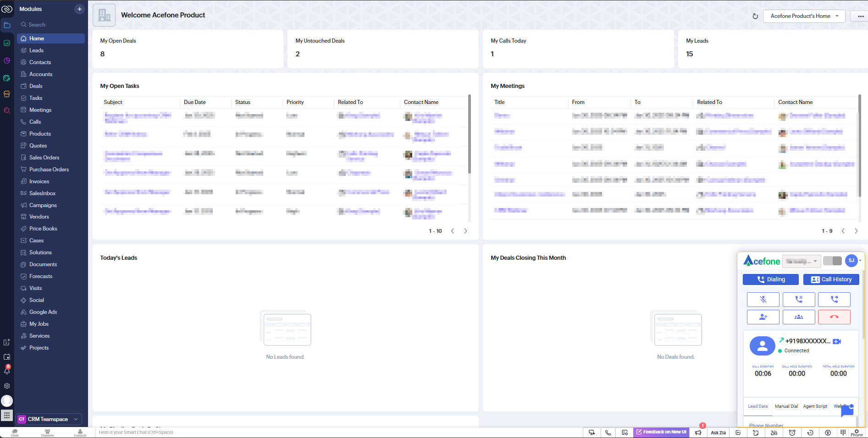Open announcements megaphone in bottom bar
Screen dimensions: 868x438
point(698,433)
